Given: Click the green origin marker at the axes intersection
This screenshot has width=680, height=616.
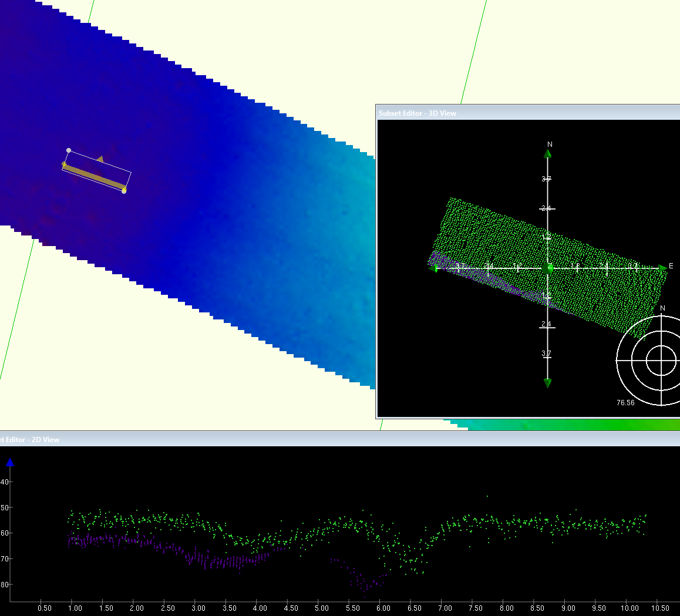Looking at the screenshot, I should coord(547,268).
